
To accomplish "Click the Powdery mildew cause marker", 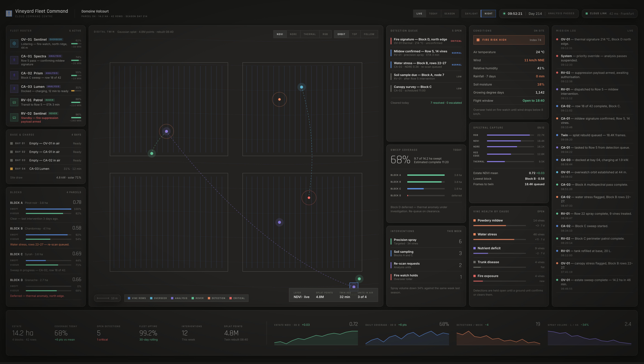I will coord(475,220).
